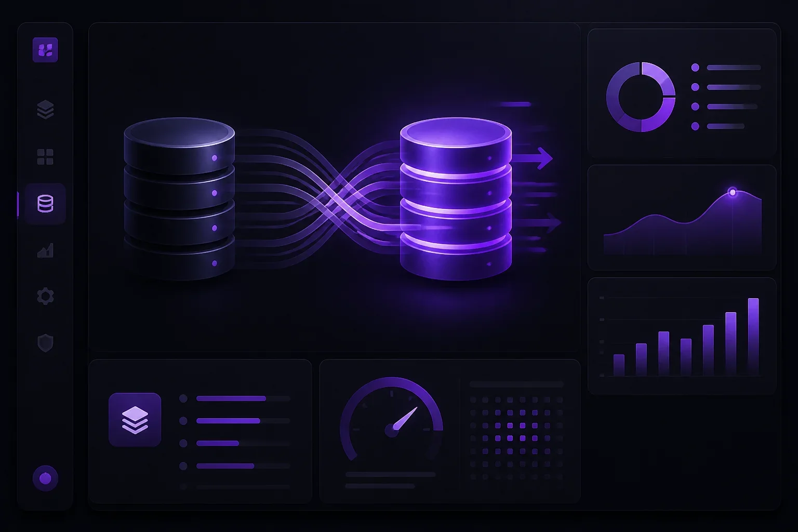This screenshot has width=798, height=532.
Task: Click the shortest first bar in bar chart
Action: click(619, 365)
